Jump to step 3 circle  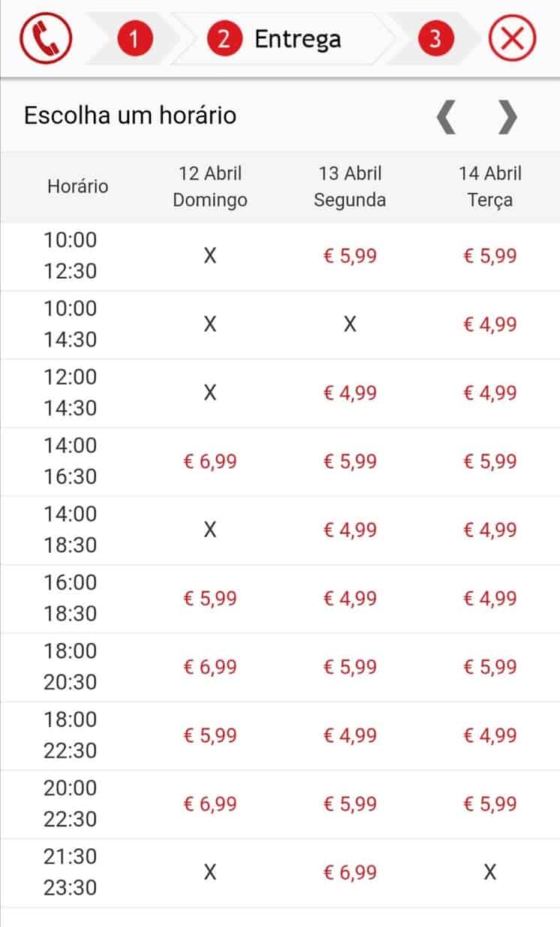tap(438, 39)
